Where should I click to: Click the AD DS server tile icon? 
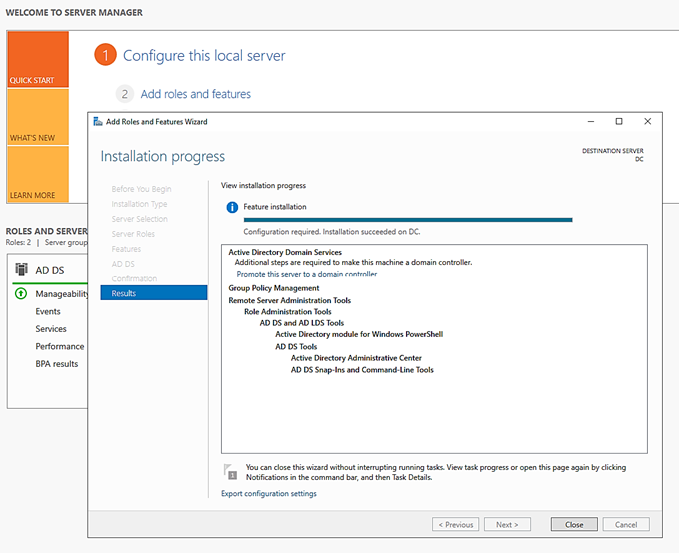pos(21,270)
